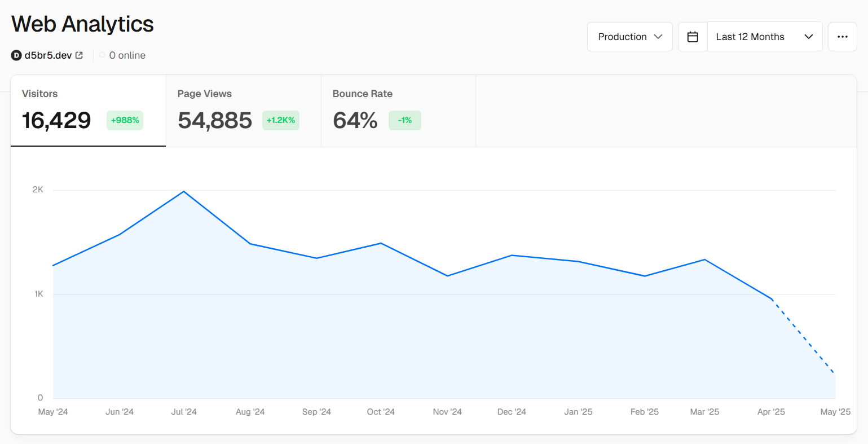Expand the Production environment dropdown
This screenshot has width=868, height=444.
coord(629,37)
